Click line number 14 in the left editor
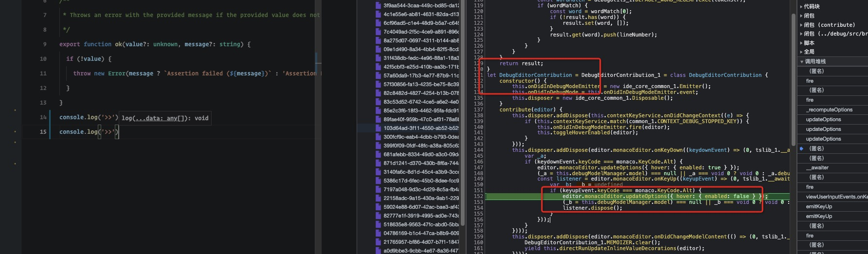Image resolution: width=868 pixels, height=254 pixels. pyautogui.click(x=43, y=117)
